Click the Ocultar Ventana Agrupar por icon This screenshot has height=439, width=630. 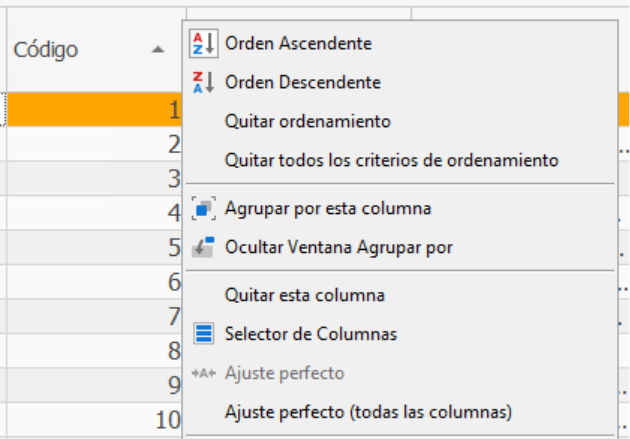[x=203, y=247]
